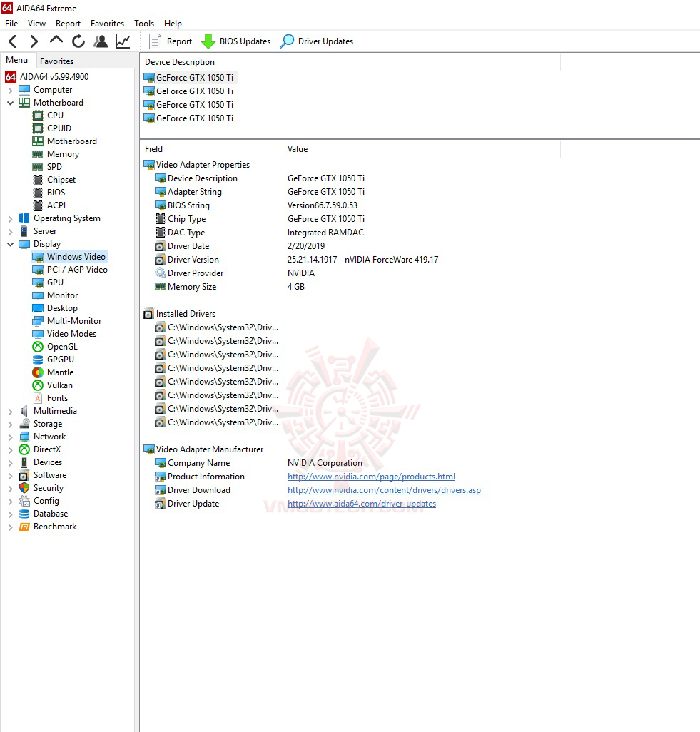Open the Favorites menu
Image resolution: width=700 pixels, height=732 pixels.
point(107,24)
